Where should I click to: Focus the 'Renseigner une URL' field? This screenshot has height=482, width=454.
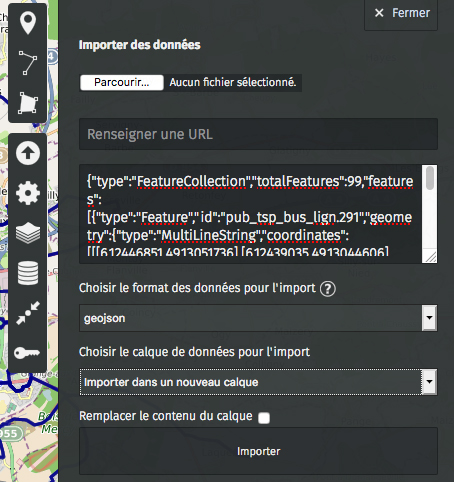(258, 134)
